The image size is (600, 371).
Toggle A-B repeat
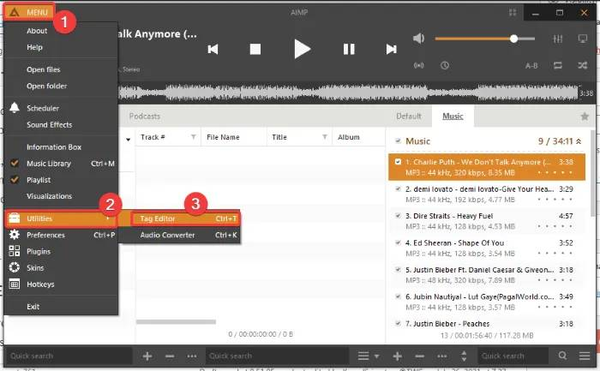532,66
